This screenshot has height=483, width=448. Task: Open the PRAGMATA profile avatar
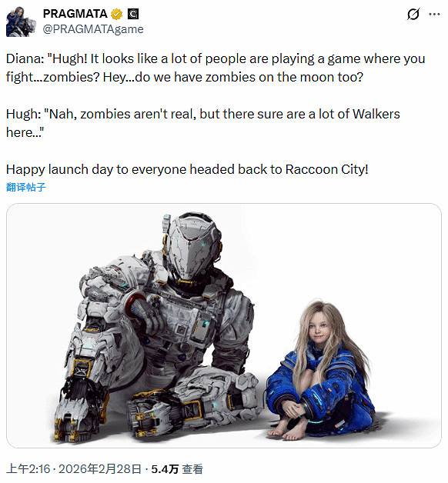[x=21, y=22]
